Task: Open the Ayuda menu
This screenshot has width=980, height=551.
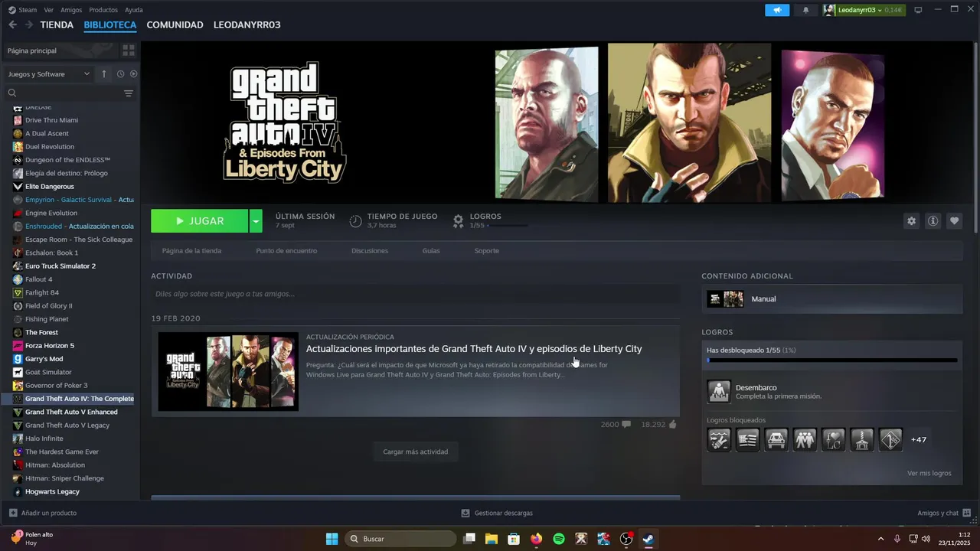Action: pos(134,10)
